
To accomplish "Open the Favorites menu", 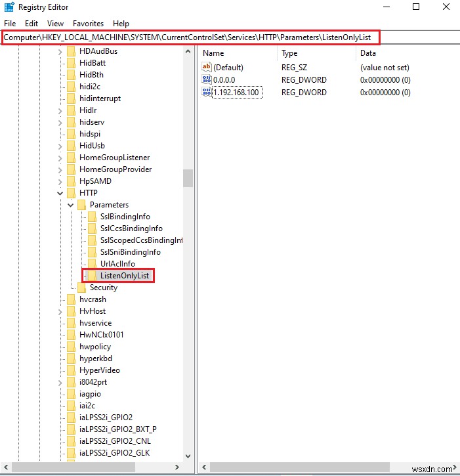I will 89,24.
